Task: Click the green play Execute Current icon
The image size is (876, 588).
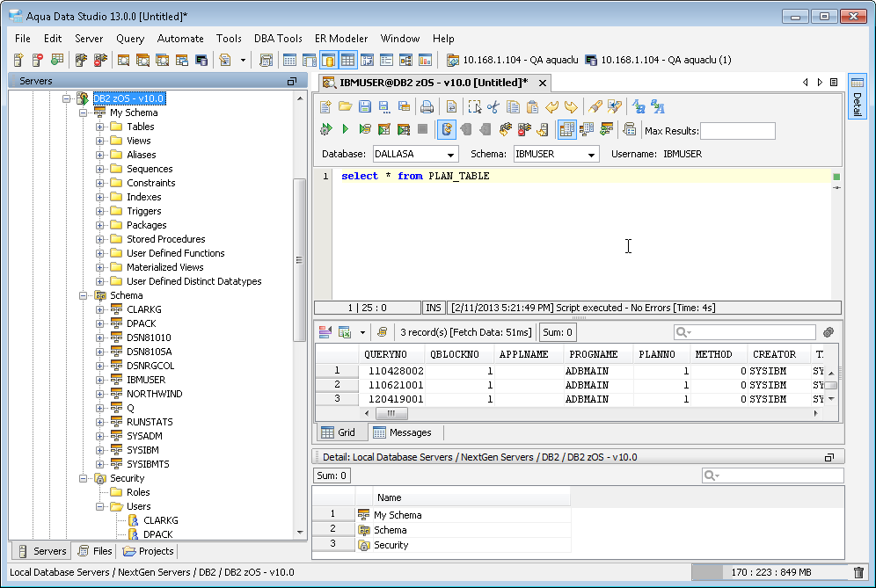Action: point(346,129)
